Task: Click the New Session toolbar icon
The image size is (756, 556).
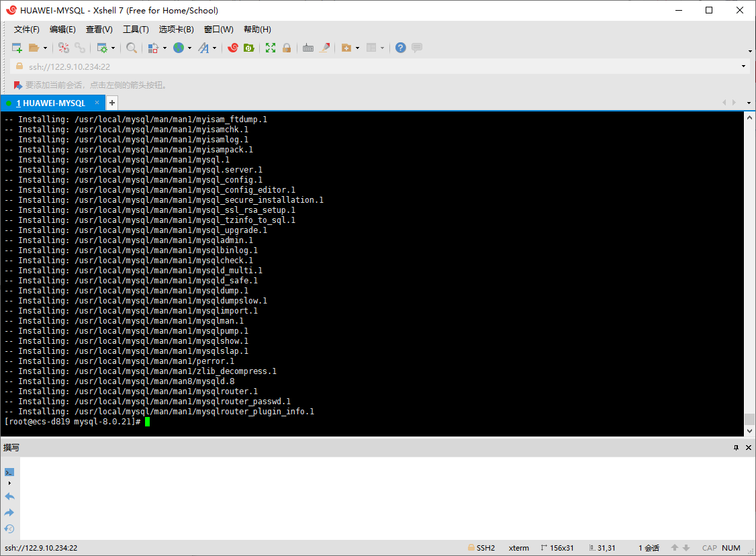Action: coord(17,48)
